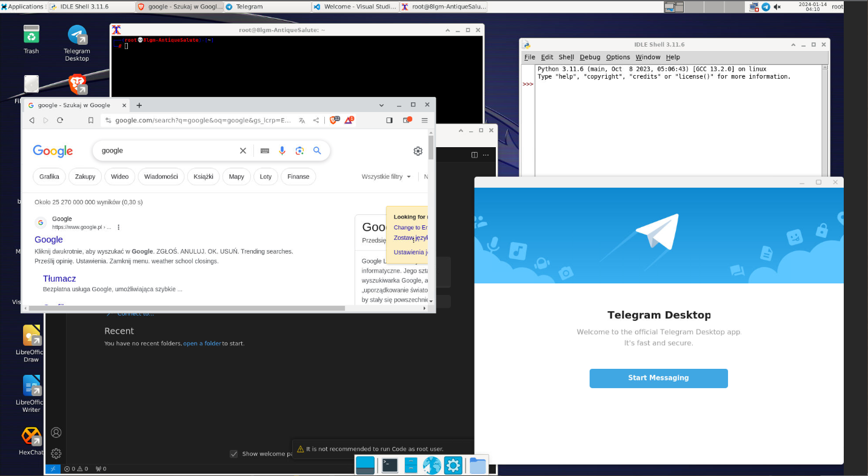868x476 pixels.
Task: Reload the Google page in Brave
Action: pyautogui.click(x=60, y=121)
